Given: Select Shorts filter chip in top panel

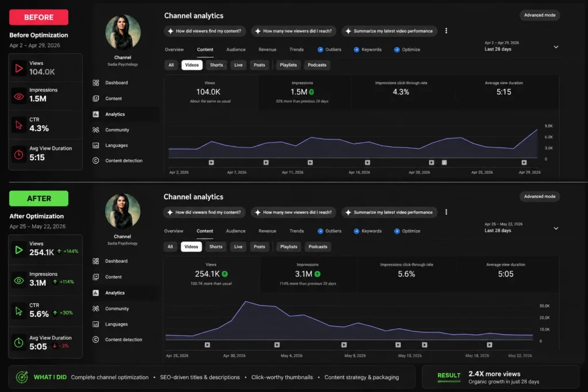Looking at the screenshot, I should pos(216,65).
